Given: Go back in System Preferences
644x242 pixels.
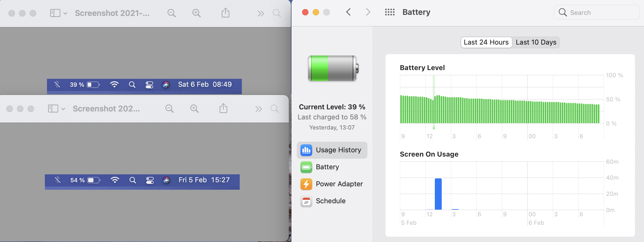Looking at the screenshot, I should click(x=349, y=12).
